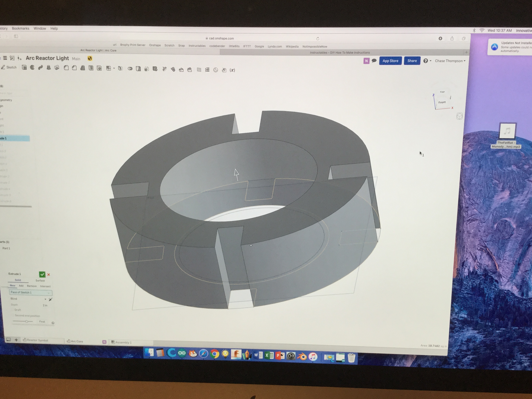Select the Move face tool

coord(181,69)
